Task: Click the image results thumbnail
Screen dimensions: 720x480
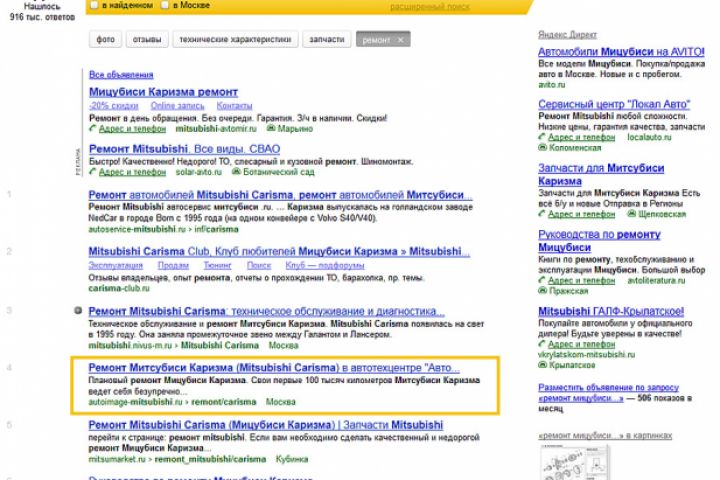Action: 575,462
